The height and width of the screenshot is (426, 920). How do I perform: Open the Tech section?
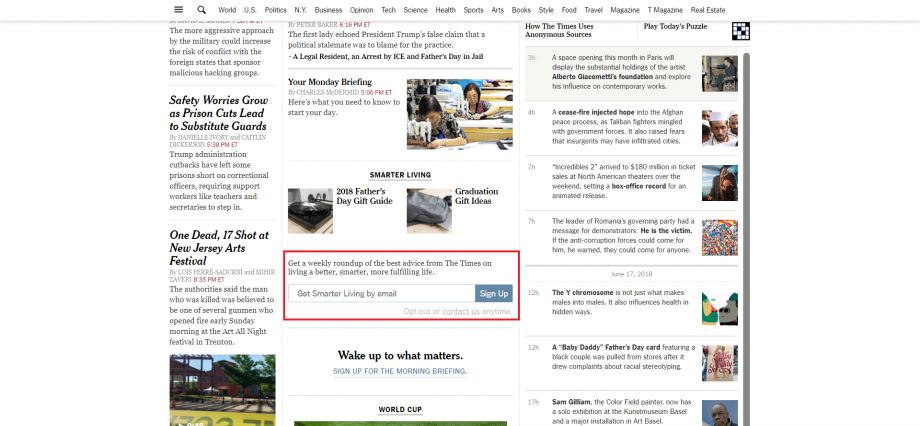coord(388,10)
